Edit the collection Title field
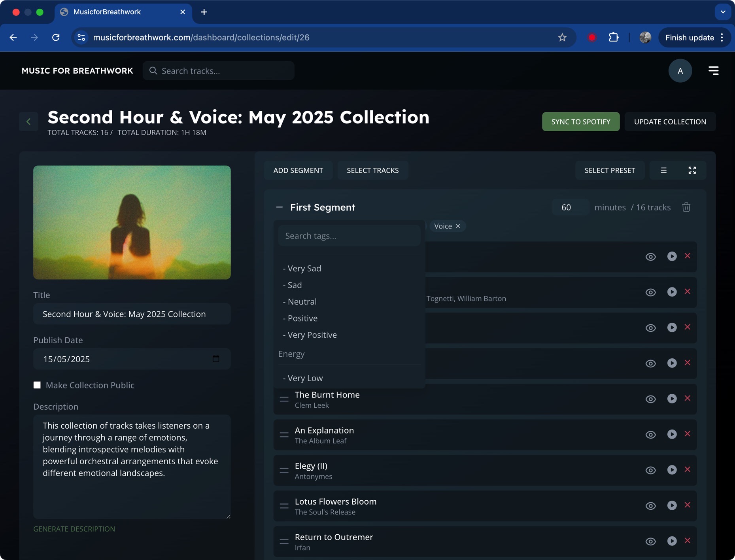 coord(132,314)
